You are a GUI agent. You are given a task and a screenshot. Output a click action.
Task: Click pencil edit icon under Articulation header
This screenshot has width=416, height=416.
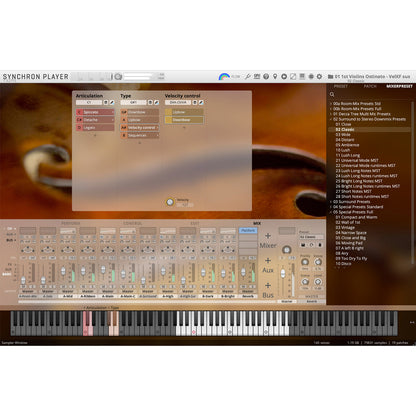[x=112, y=102]
